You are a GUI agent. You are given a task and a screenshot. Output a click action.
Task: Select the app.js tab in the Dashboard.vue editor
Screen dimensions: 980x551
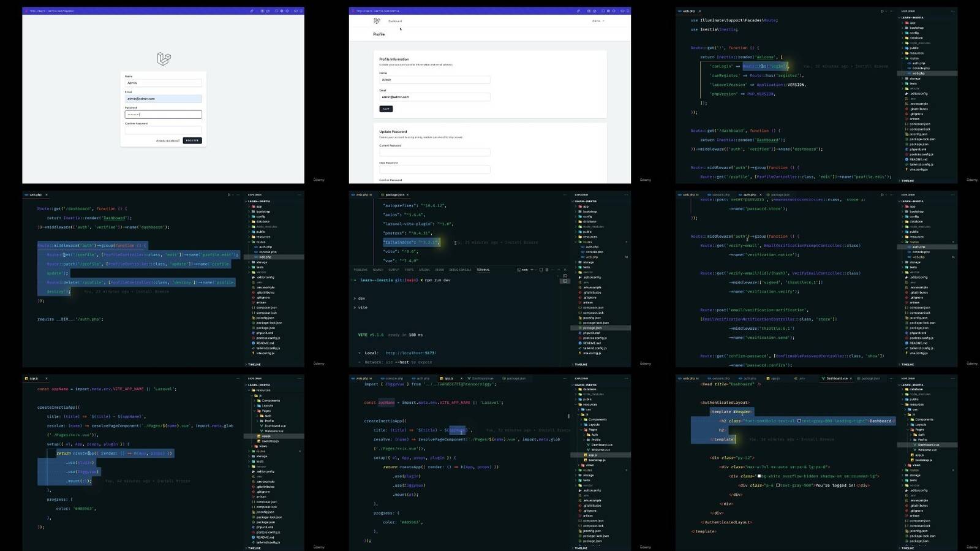click(x=775, y=379)
